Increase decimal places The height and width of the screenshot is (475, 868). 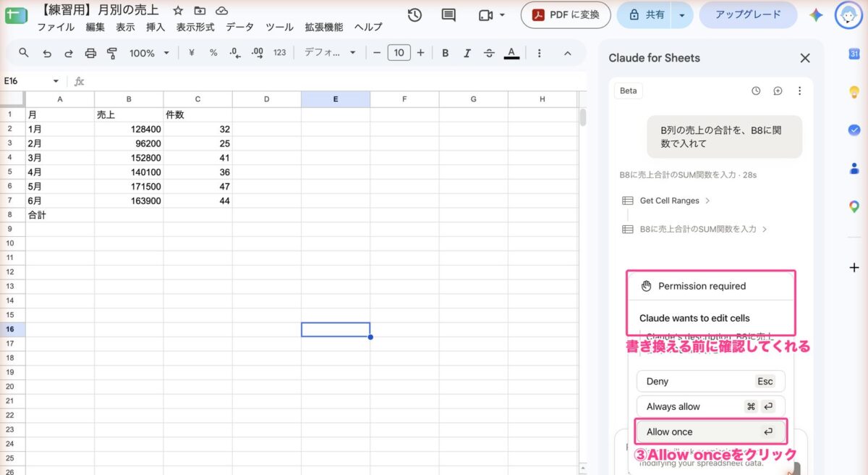(x=257, y=53)
